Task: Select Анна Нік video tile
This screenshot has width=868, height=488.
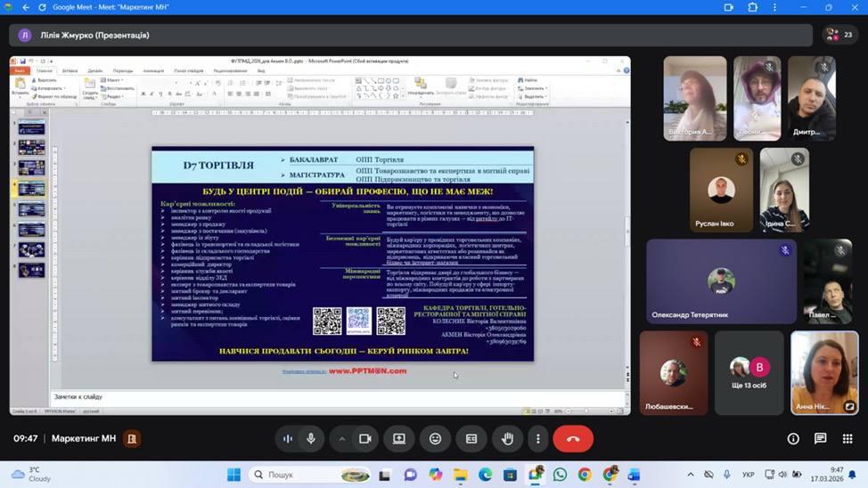Action: [x=824, y=372]
